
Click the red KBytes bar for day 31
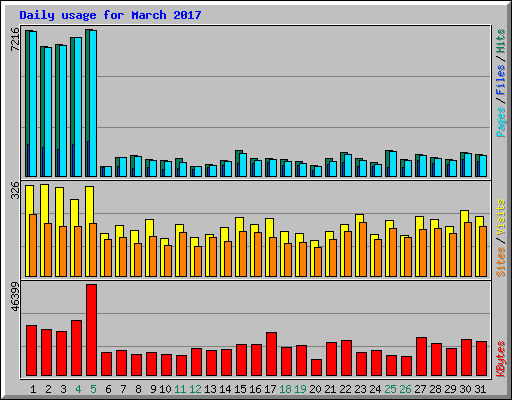pos(481,359)
